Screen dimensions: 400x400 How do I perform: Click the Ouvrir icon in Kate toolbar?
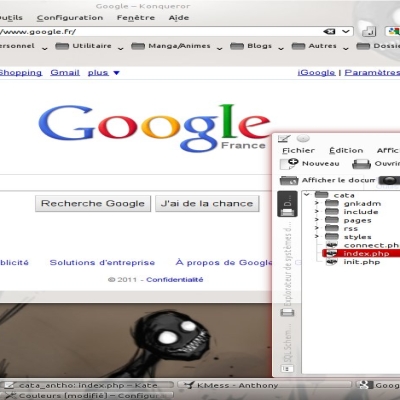[362, 164]
